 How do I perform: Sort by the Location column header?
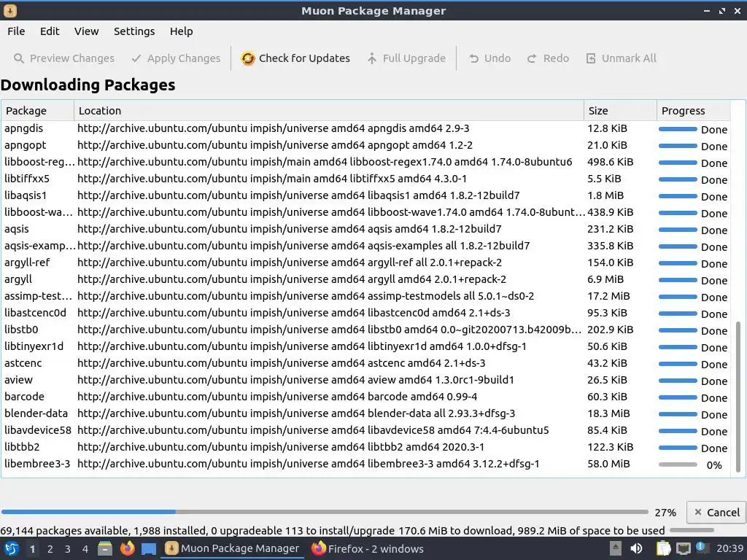329,111
